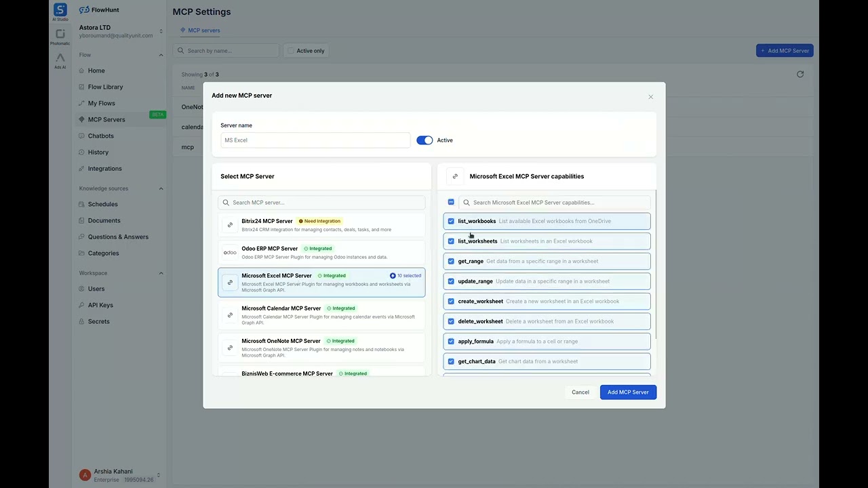Open Arshia Kahani account menu
The width and height of the screenshot is (868, 488).
[120, 475]
